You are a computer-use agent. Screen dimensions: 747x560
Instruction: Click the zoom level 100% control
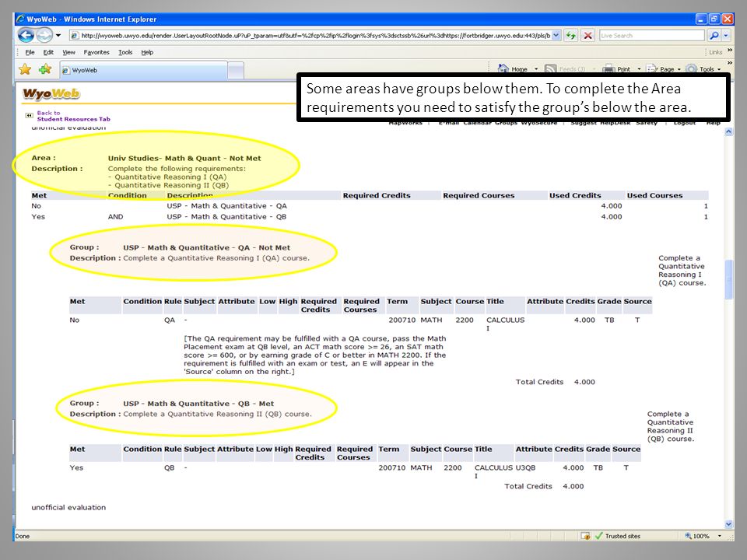(x=697, y=536)
